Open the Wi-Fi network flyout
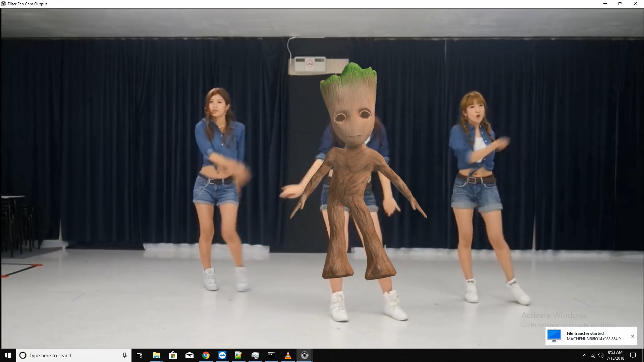The width and height of the screenshot is (644, 362). (x=593, y=355)
